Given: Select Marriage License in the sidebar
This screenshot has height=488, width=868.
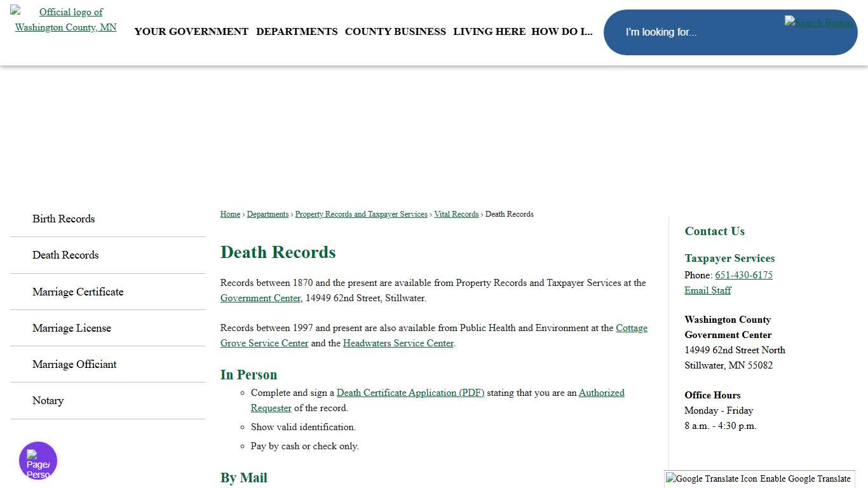Looking at the screenshot, I should [72, 328].
